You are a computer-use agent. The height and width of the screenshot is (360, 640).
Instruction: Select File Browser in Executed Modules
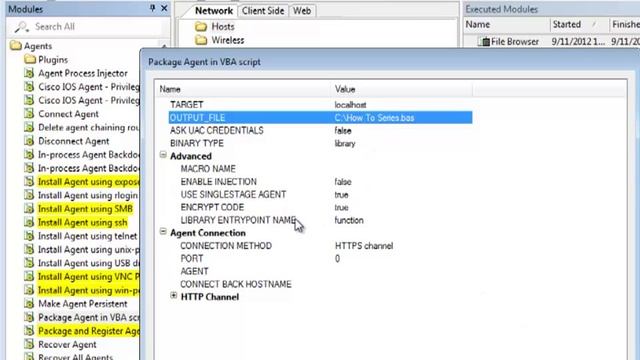(515, 41)
